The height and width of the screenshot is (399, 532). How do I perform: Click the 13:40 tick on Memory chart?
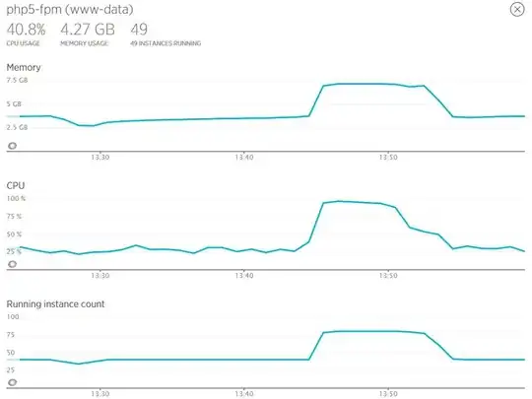tap(244, 158)
